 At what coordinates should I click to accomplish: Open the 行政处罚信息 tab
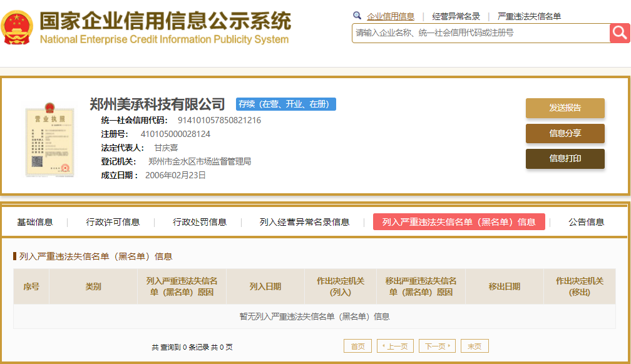tap(200, 222)
